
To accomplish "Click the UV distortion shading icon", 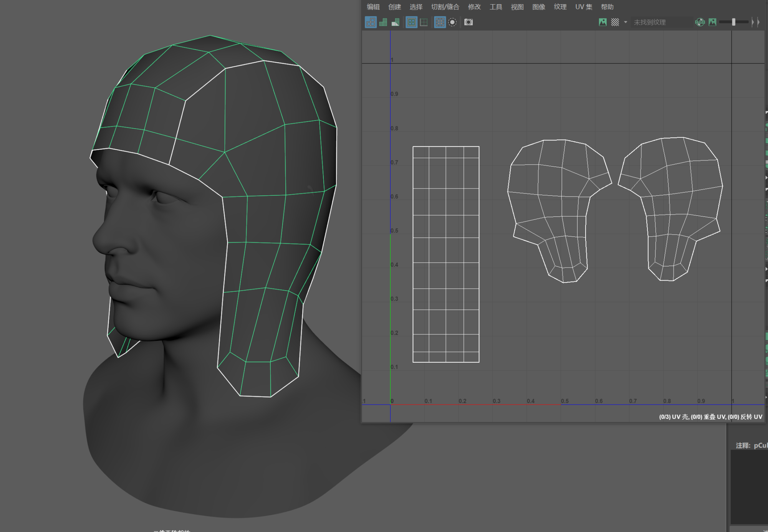I will click(396, 22).
